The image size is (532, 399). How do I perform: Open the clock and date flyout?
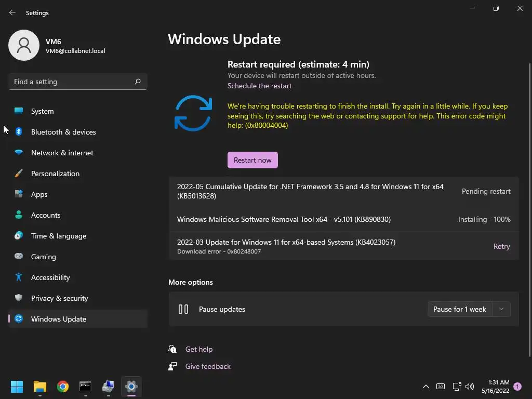pyautogui.click(x=495, y=387)
